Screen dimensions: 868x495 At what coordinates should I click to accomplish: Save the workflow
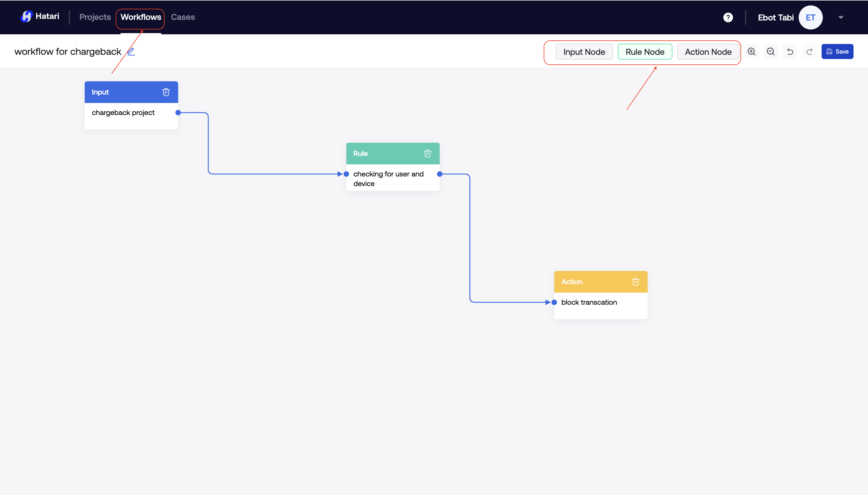[837, 52]
